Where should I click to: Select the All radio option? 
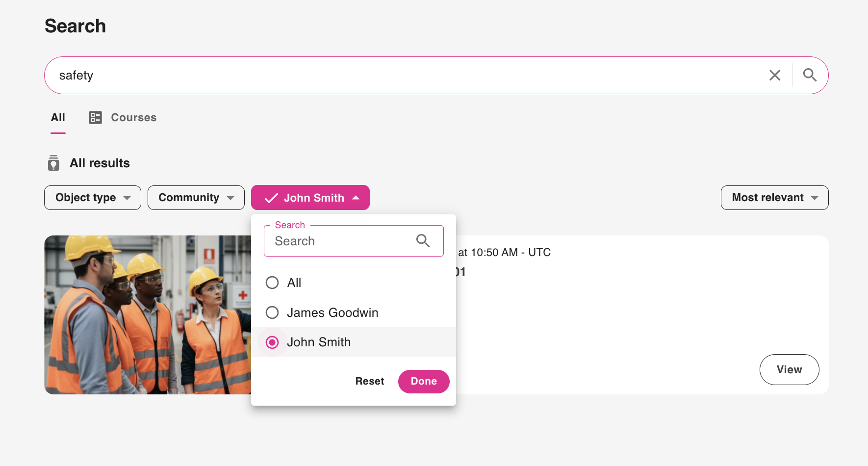click(272, 283)
